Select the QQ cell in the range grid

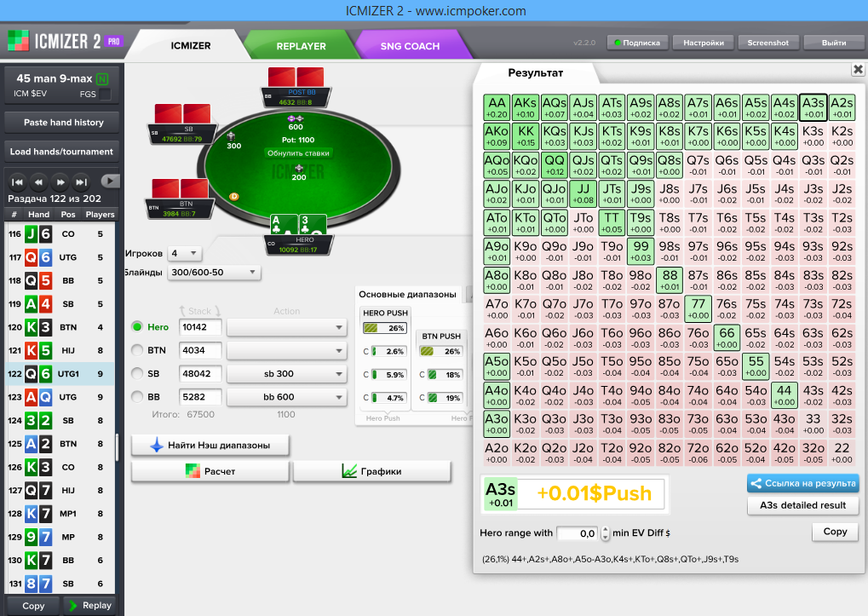click(x=555, y=165)
